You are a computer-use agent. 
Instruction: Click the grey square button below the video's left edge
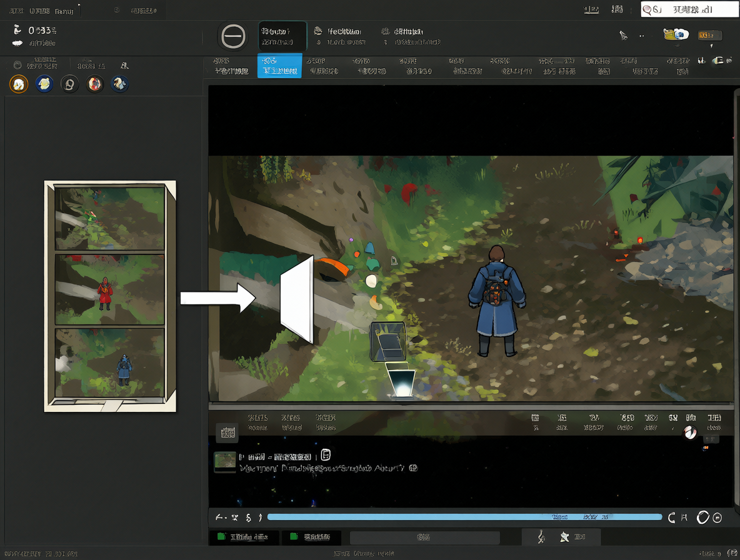click(x=227, y=433)
